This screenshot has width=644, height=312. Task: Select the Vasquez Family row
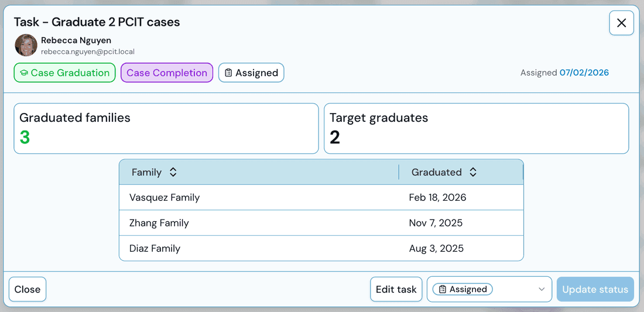pyautogui.click(x=321, y=198)
